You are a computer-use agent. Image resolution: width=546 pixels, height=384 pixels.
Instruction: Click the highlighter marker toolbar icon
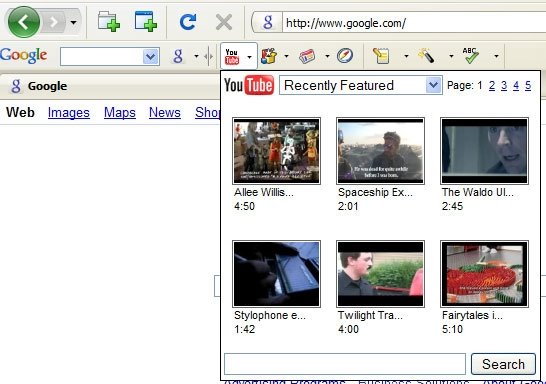point(426,56)
